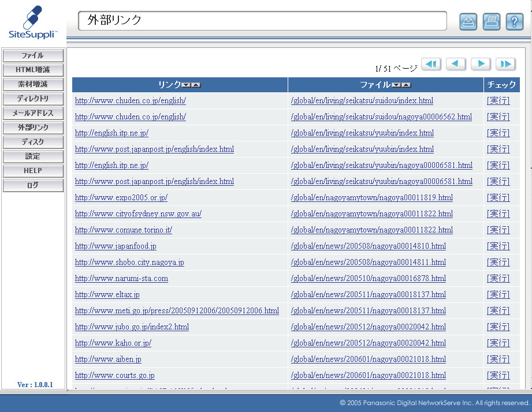Click the printer icon

click(491, 21)
